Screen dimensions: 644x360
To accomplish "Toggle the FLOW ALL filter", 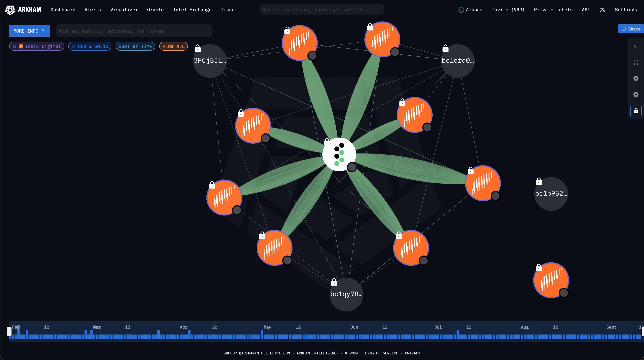I will pyautogui.click(x=173, y=46).
